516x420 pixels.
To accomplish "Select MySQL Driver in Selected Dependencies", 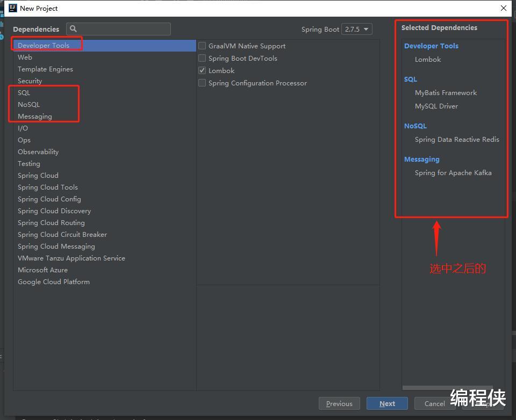I will tap(436, 106).
